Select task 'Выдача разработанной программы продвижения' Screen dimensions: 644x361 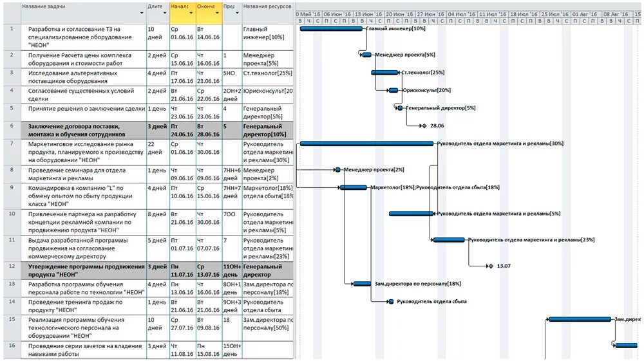(x=83, y=248)
